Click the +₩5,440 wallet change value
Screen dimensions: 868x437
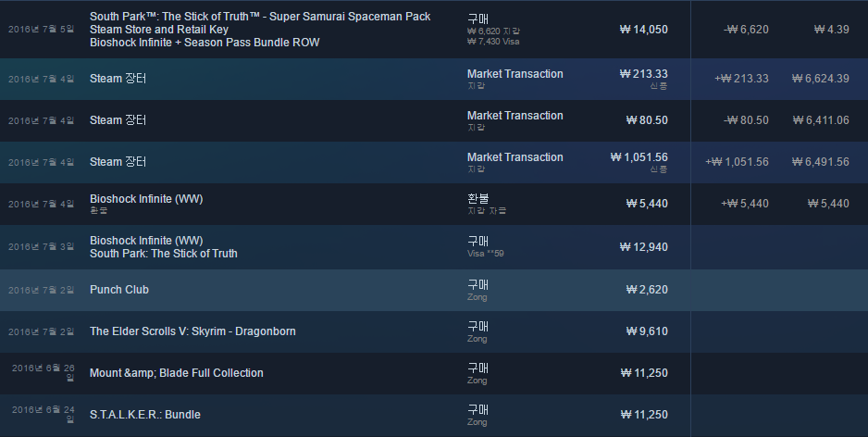(745, 204)
